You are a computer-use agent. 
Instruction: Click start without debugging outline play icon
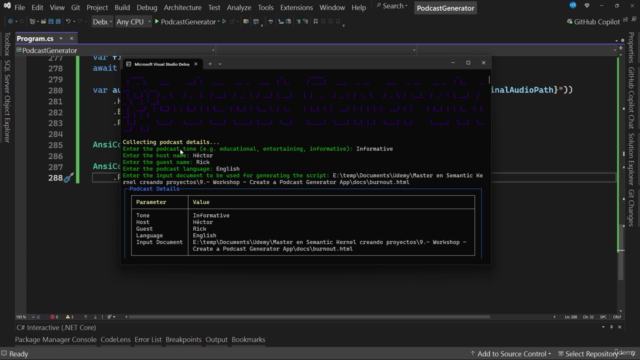coord(224,22)
